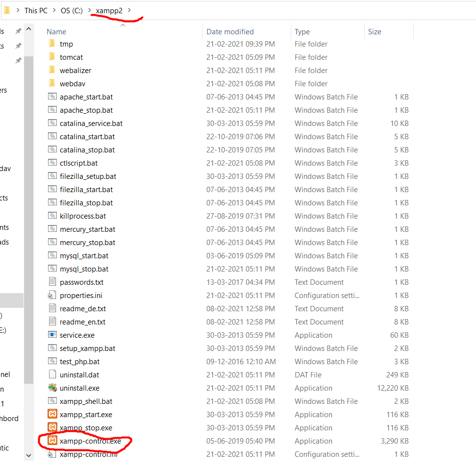This screenshot has height=473, width=476.
Task: Click the killprocess.bat file icon
Action: (52, 216)
